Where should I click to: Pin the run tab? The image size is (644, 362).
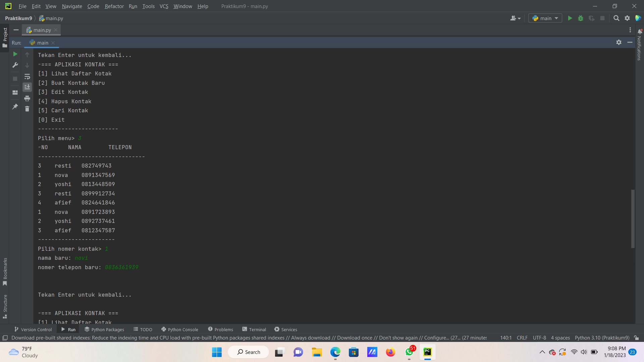point(15,107)
